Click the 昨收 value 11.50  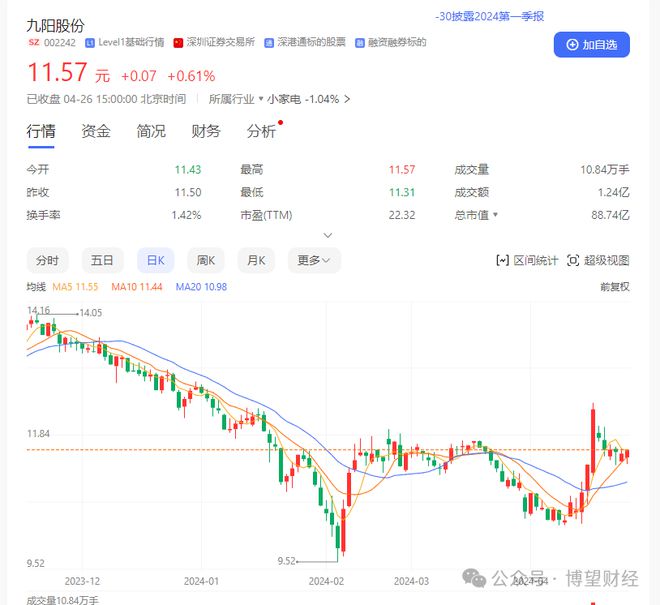tap(188, 192)
